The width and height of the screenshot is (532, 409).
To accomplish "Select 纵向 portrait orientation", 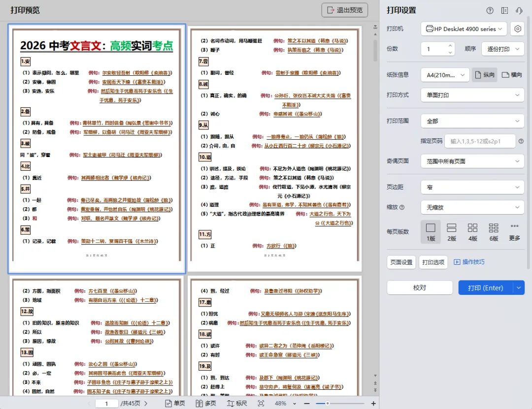I will pyautogui.click(x=484, y=75).
